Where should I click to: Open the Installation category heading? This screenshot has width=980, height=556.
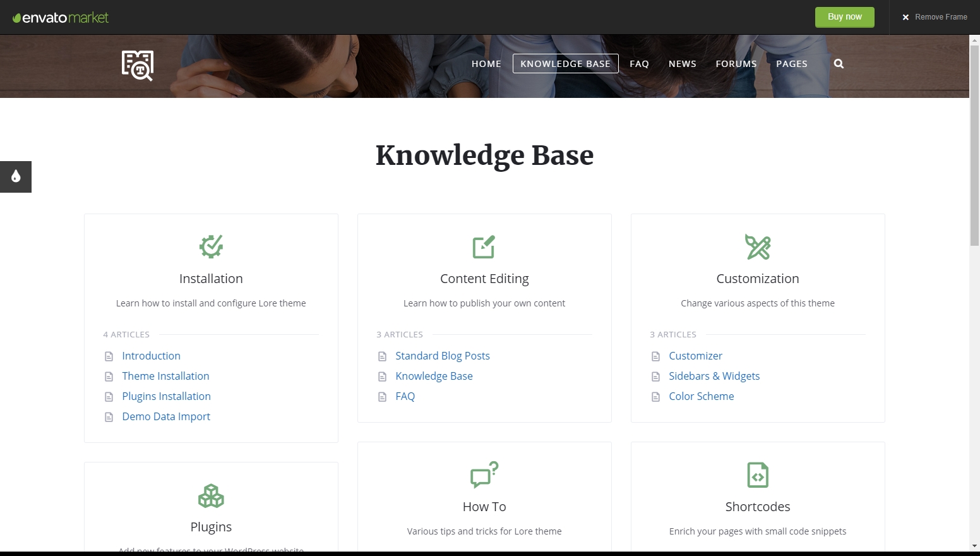211,279
